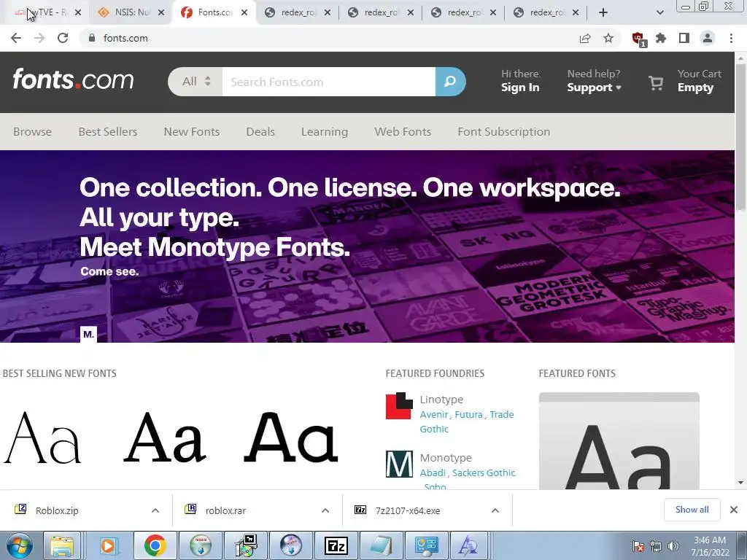Image resolution: width=747 pixels, height=560 pixels.
Task: Reload the fonts.com page
Action: (x=63, y=38)
